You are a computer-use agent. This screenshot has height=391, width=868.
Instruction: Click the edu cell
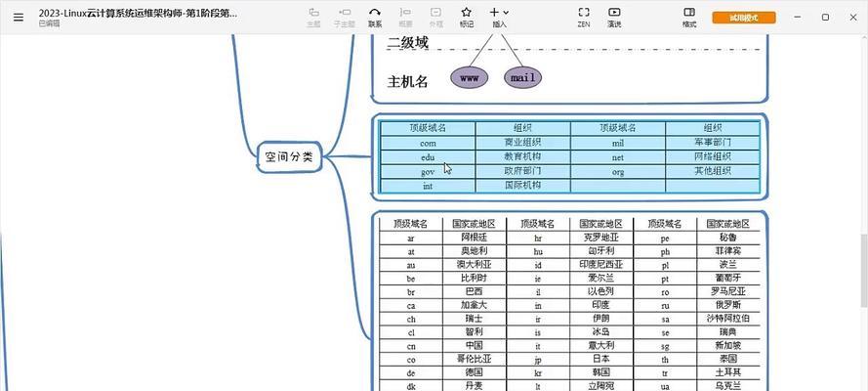(x=428, y=157)
